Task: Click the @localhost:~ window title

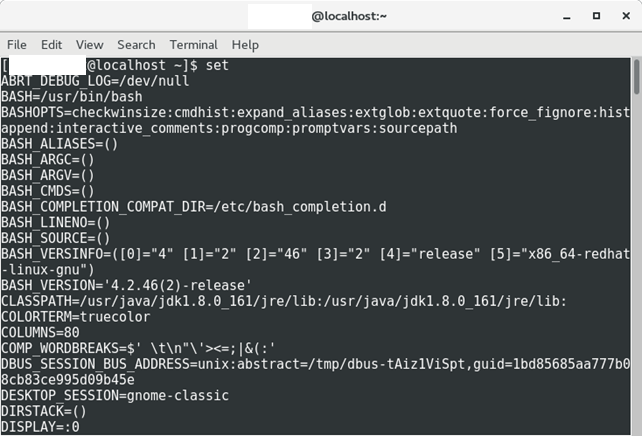Action: tap(349, 16)
